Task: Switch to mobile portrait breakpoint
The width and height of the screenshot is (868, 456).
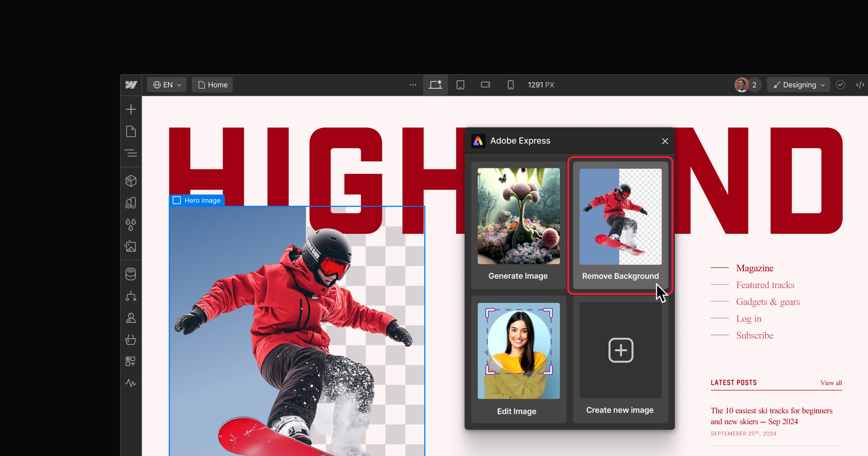Action: [x=510, y=84]
